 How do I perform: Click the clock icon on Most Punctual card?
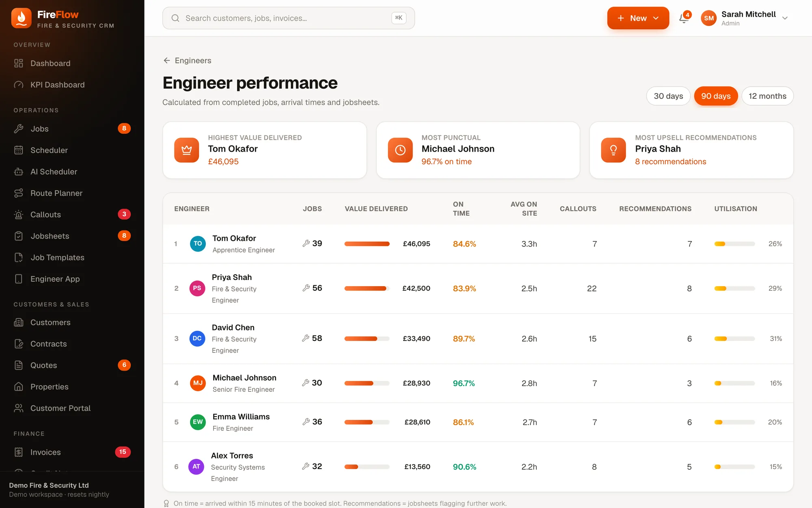400,150
